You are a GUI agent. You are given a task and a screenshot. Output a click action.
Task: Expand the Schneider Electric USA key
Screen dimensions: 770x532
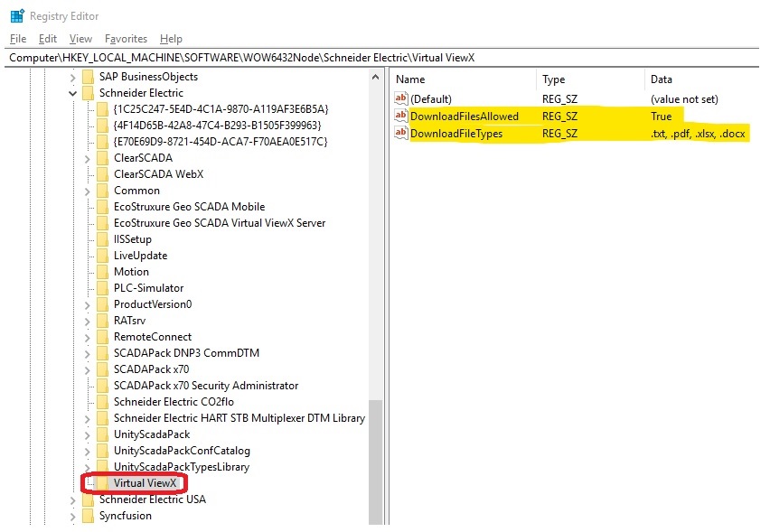pos(72,500)
